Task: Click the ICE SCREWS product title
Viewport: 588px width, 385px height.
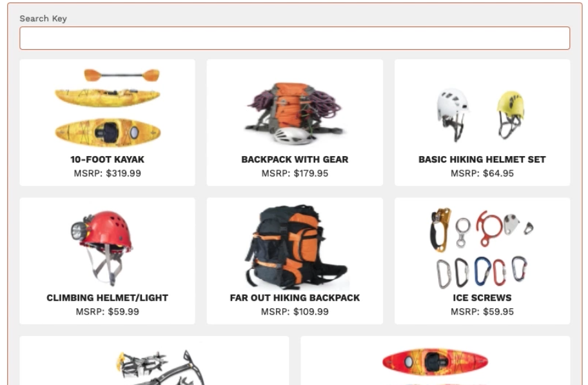Action: click(482, 298)
